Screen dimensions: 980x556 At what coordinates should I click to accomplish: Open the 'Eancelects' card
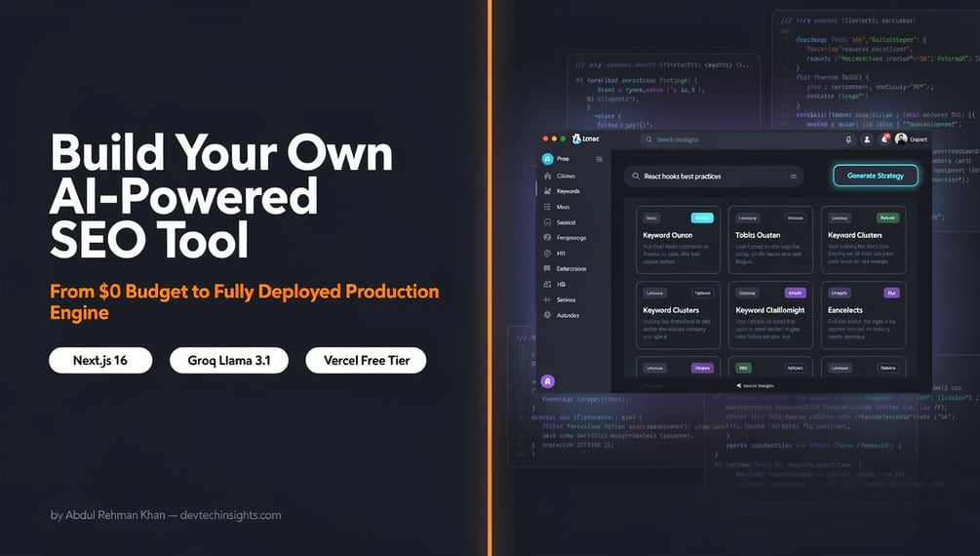[x=863, y=315]
